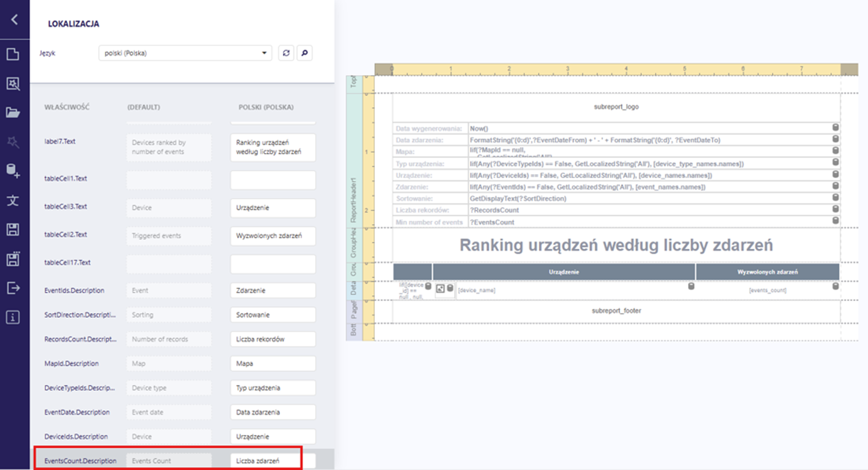Select Wyzwolonych zdarzeń table header cell
Image resolution: width=868 pixels, height=470 pixels.
click(x=767, y=272)
